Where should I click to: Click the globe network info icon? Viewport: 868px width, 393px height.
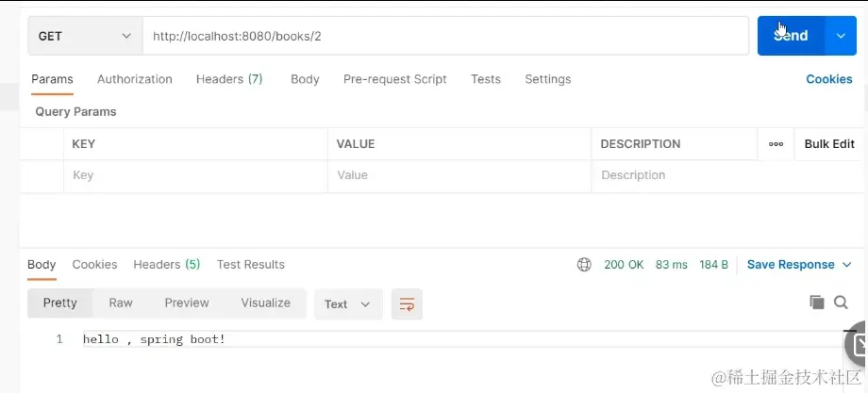point(584,265)
